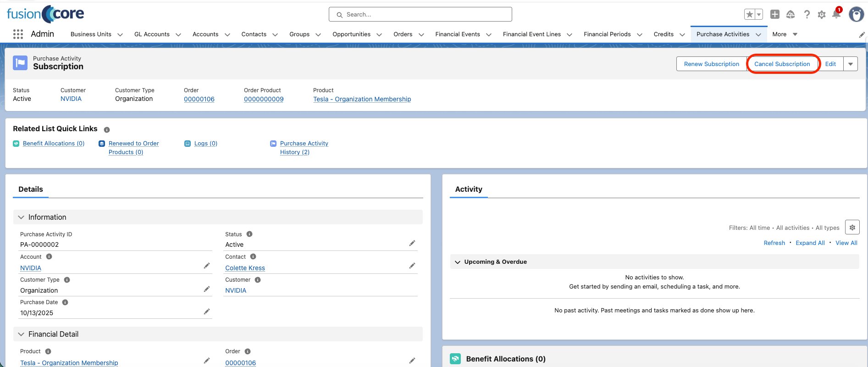Open the App Launcher grid icon
The height and width of the screenshot is (367, 868).
pos(18,34)
